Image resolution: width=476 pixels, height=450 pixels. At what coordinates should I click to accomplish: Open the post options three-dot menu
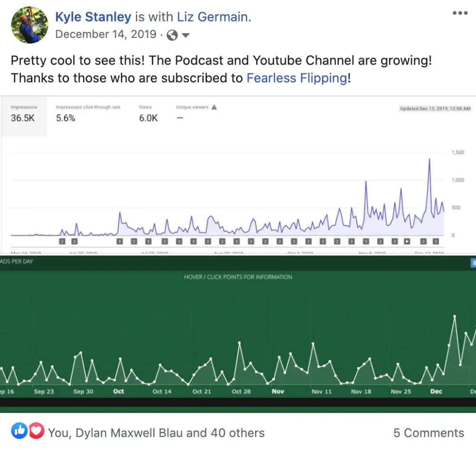[x=460, y=13]
